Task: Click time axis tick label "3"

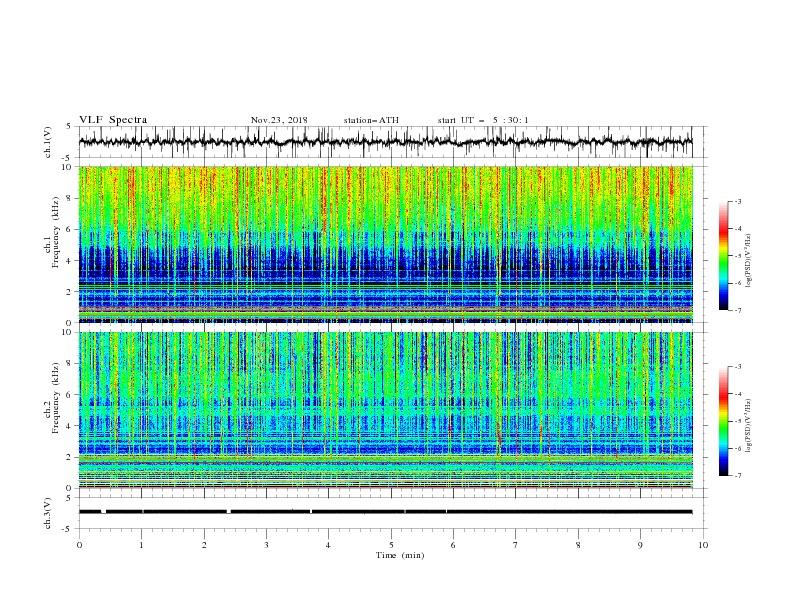Action: pyautogui.click(x=266, y=545)
